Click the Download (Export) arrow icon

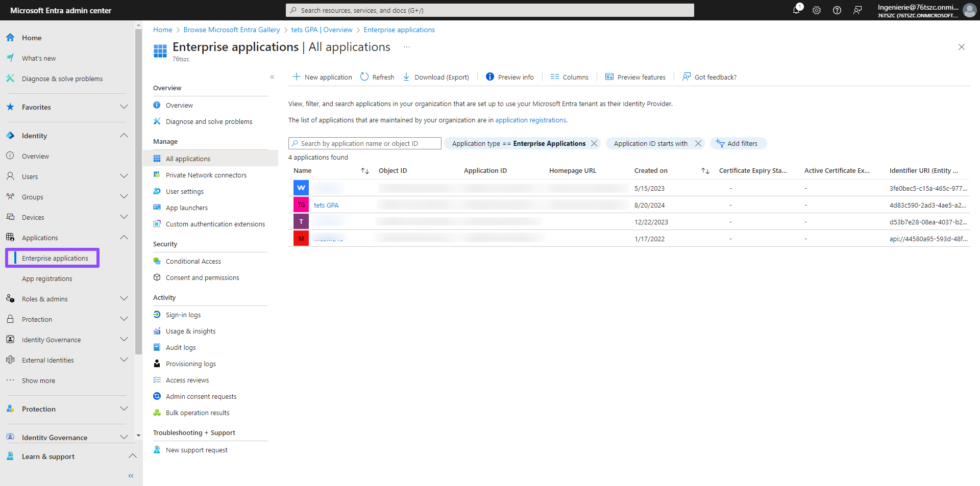point(406,76)
